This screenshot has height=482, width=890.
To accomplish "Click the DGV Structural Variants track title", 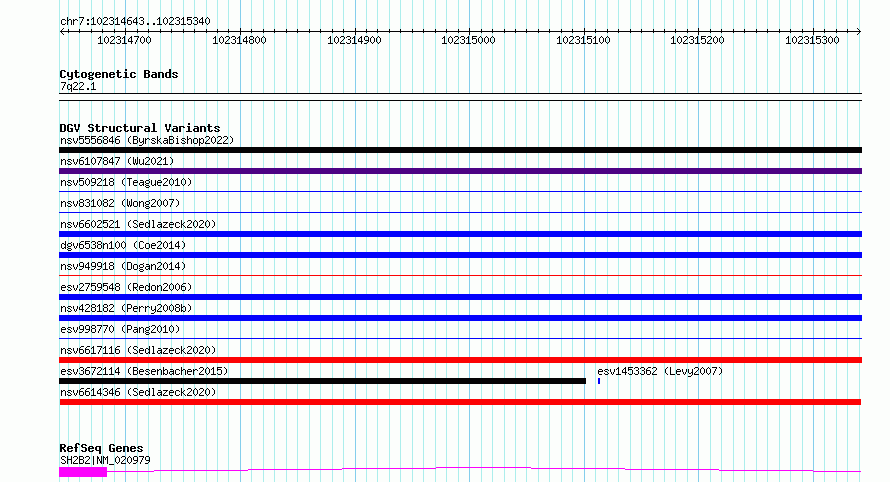I will click(x=140, y=128).
